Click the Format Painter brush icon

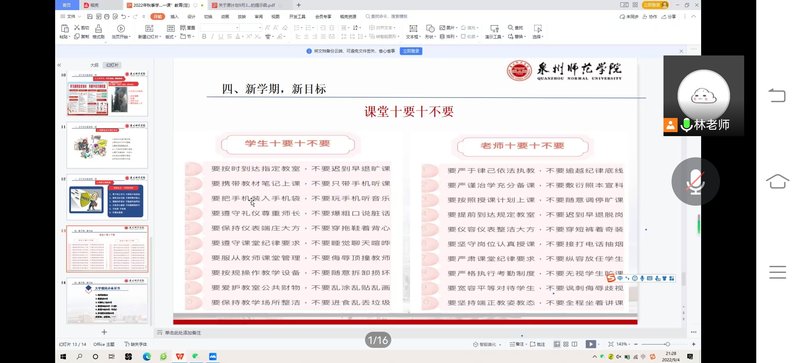click(99, 29)
